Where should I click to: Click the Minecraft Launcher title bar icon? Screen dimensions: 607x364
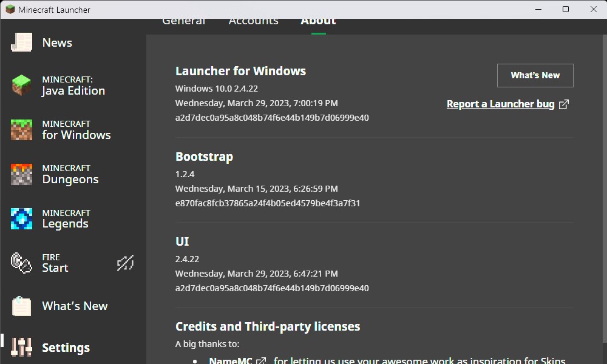point(10,9)
